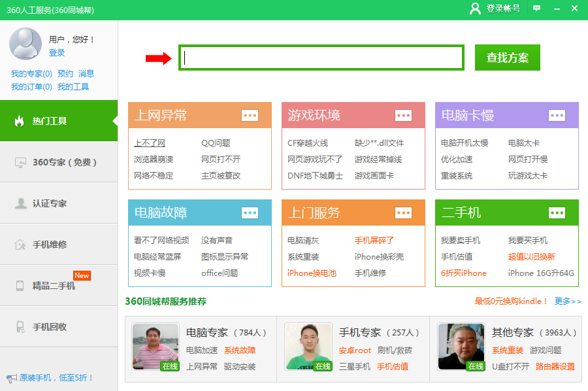The height and width of the screenshot is (391, 588).
Task: Click the 手机回收 sidebar item
Action: 59,327
